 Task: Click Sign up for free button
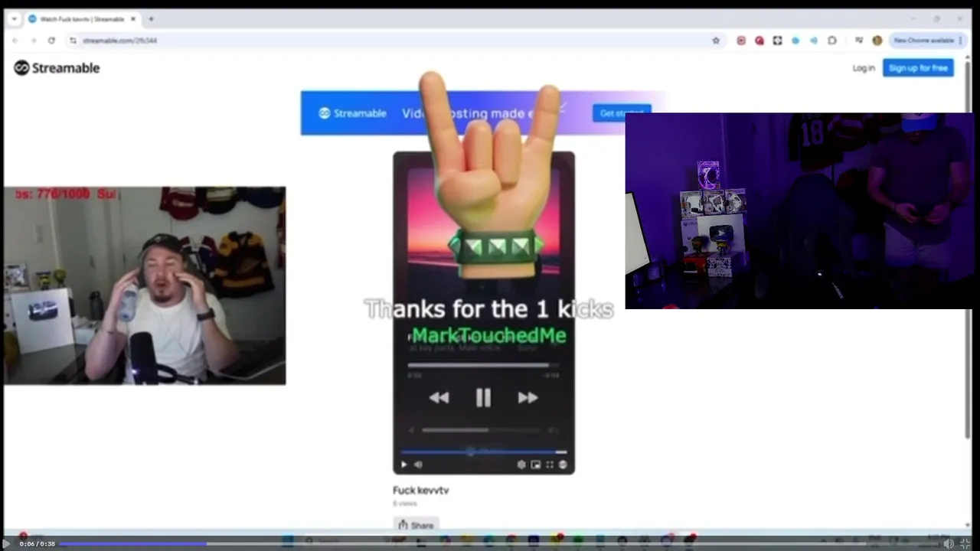coord(918,68)
